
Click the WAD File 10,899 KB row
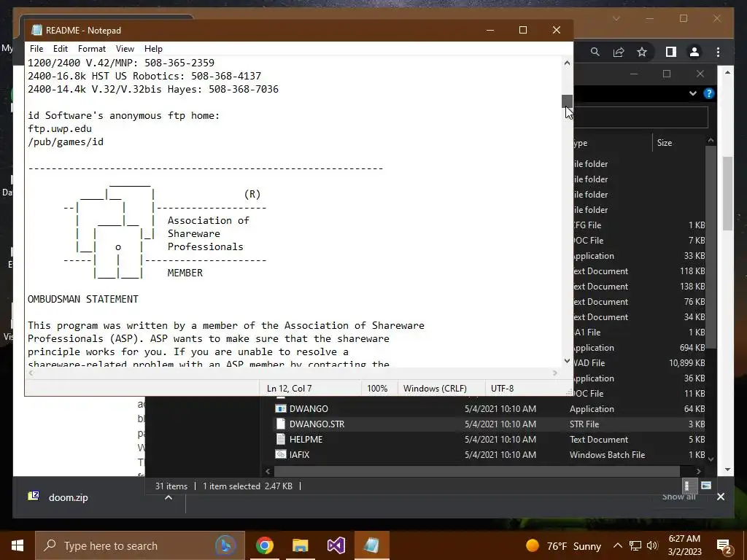(639, 363)
